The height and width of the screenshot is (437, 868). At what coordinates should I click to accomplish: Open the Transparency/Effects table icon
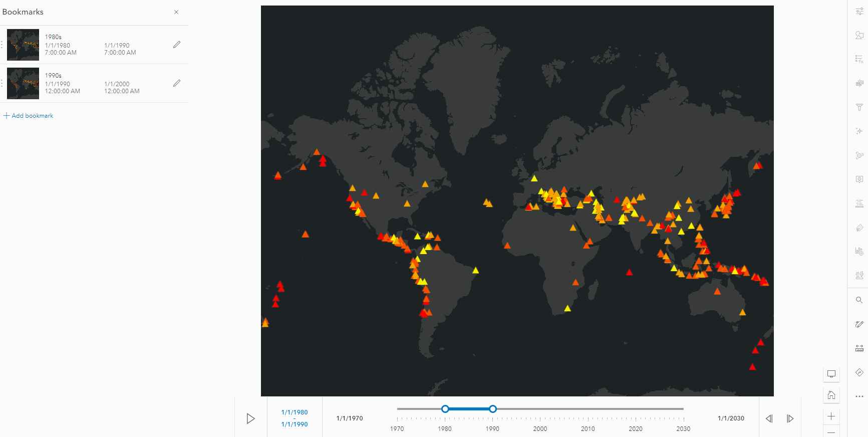859,83
